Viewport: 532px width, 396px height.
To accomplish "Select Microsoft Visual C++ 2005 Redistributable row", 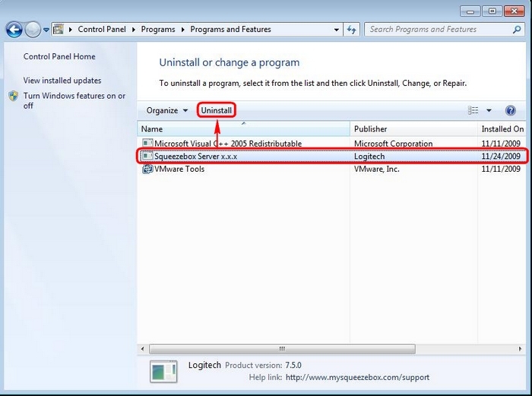I will pyautogui.click(x=332, y=144).
